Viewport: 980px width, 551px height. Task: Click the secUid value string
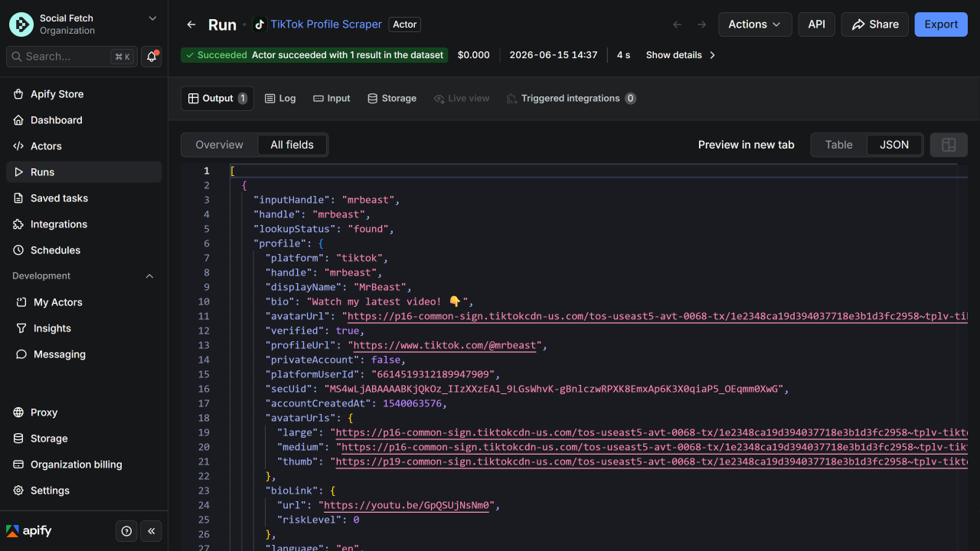pyautogui.click(x=554, y=389)
